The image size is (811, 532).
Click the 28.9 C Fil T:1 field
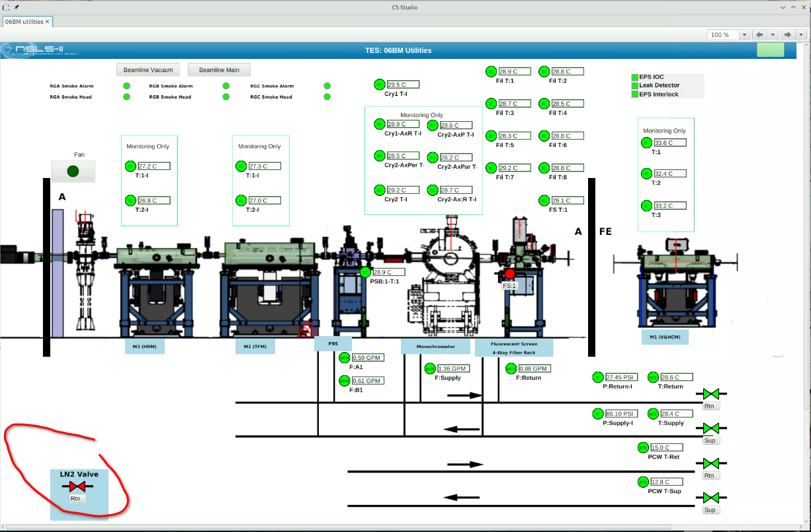[515, 71]
